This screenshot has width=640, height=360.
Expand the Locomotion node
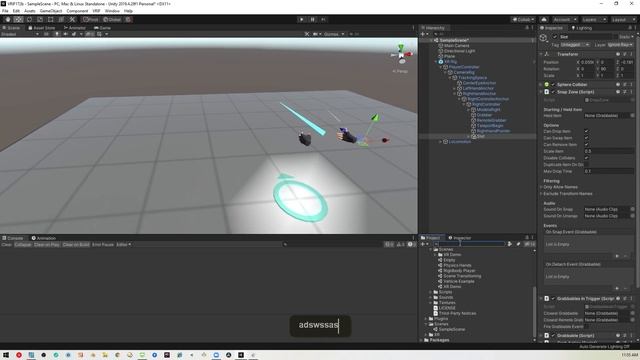[441, 142]
